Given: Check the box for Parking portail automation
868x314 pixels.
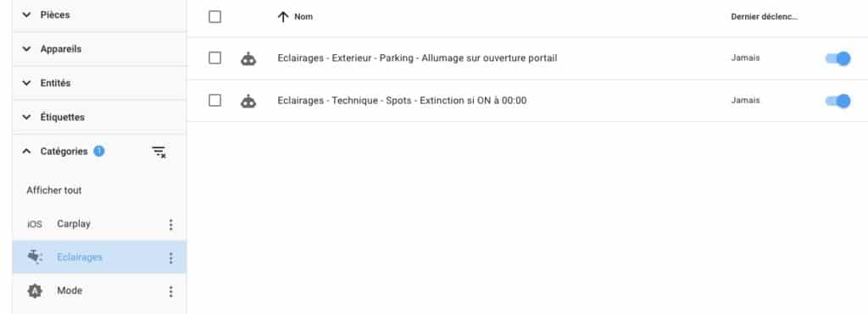Looking at the screenshot, I should tap(214, 58).
